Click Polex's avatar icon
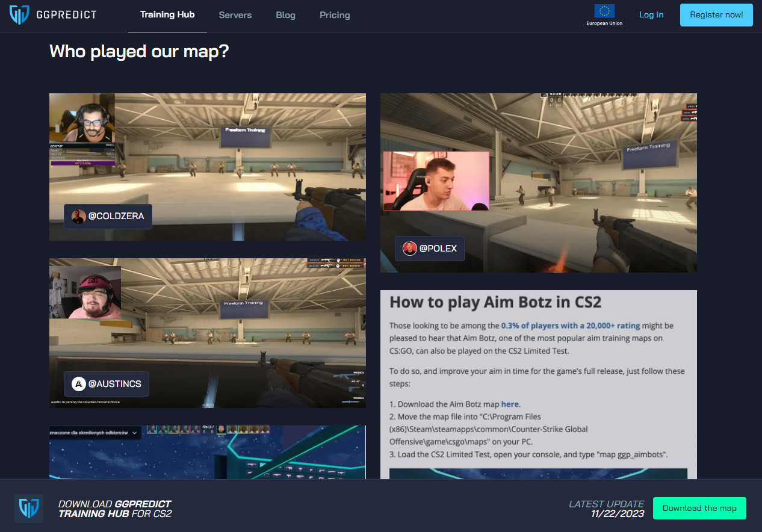The height and width of the screenshot is (532, 762). click(x=410, y=248)
